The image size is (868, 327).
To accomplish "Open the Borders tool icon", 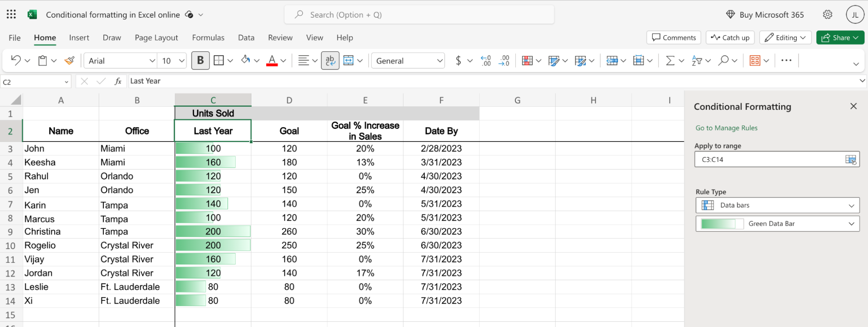I will 219,61.
